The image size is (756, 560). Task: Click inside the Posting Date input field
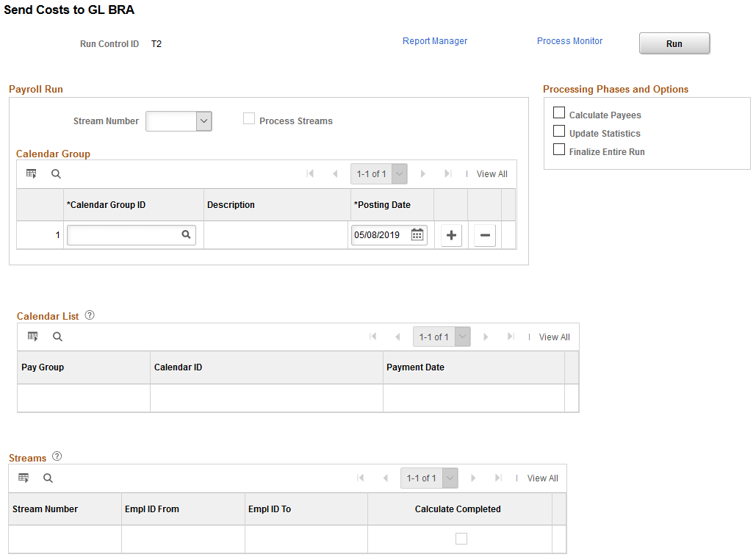point(384,234)
